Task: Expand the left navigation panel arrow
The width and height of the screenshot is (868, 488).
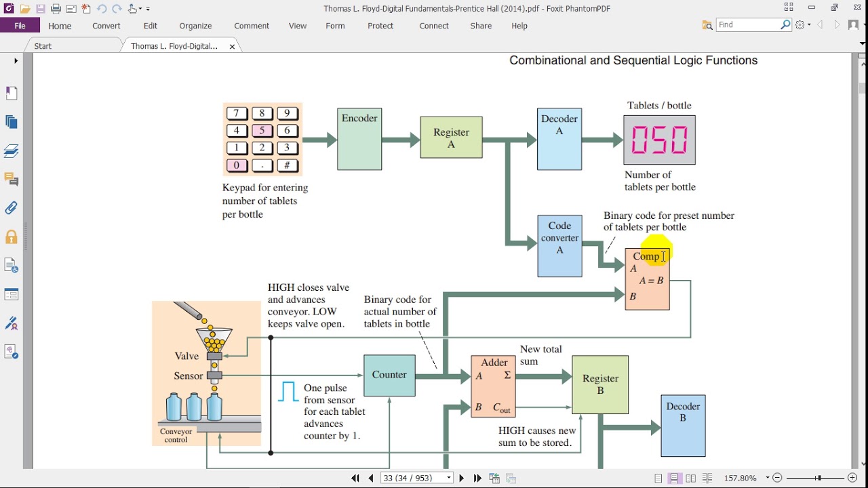Action: click(16, 60)
